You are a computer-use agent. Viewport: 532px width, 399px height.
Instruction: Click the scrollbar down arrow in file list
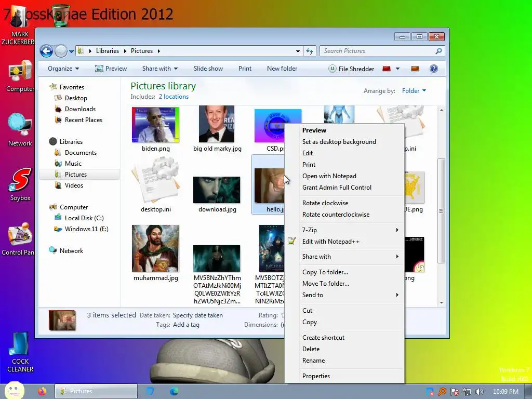[442, 303]
